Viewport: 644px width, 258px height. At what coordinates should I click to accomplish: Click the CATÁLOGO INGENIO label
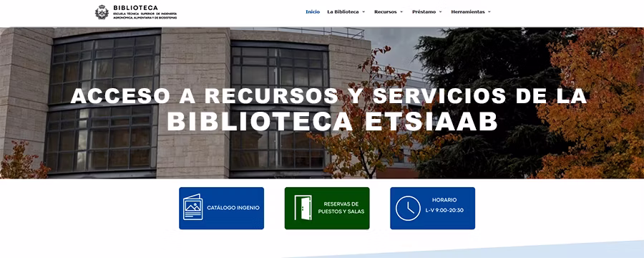pos(233,208)
